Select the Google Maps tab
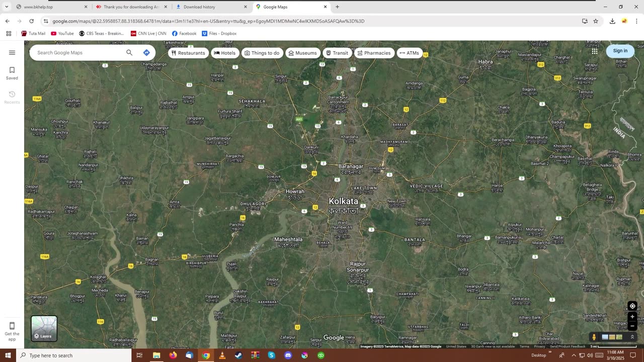This screenshot has height=362, width=644. [291, 7]
